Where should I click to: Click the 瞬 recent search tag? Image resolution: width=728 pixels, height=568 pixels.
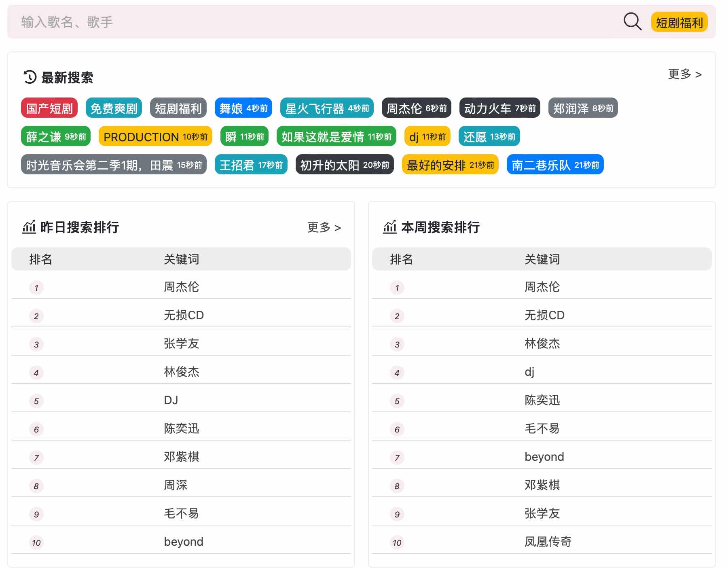244,136
